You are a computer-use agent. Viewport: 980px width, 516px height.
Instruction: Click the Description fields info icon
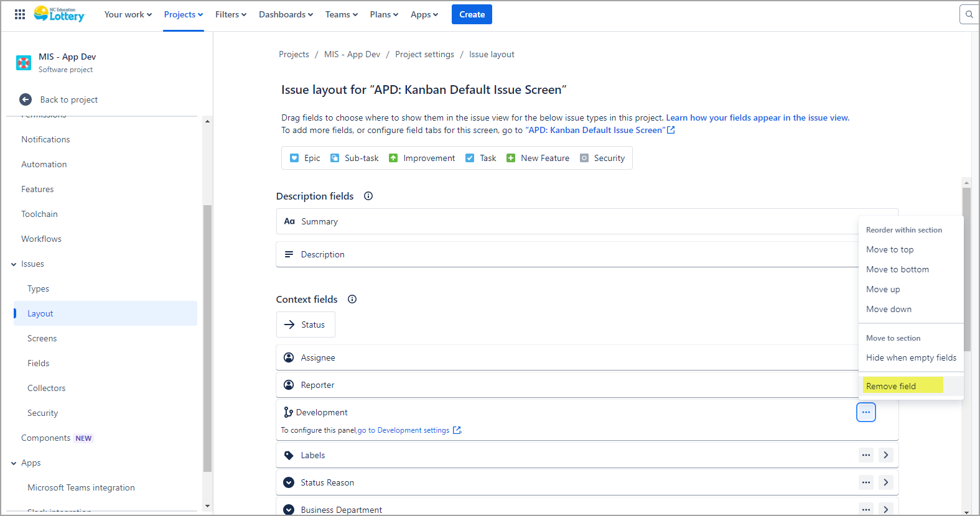tap(368, 196)
